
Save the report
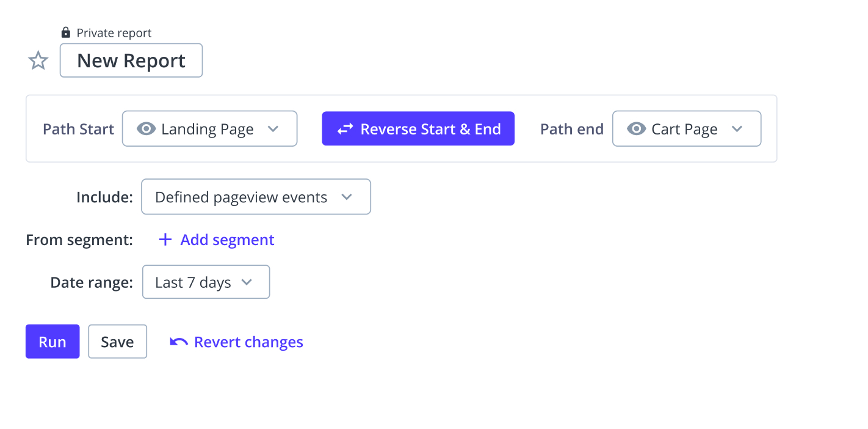(x=117, y=341)
